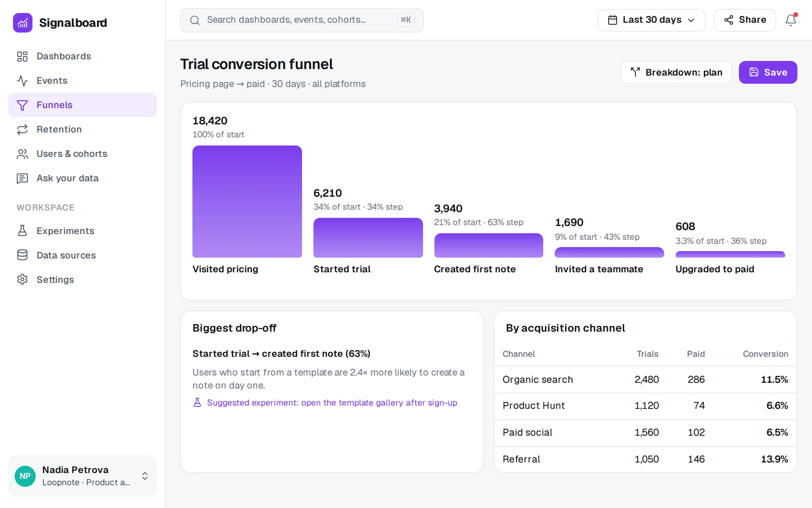Click the Nadia Petrova NP avatar
The width and height of the screenshot is (812, 508).
(25, 476)
